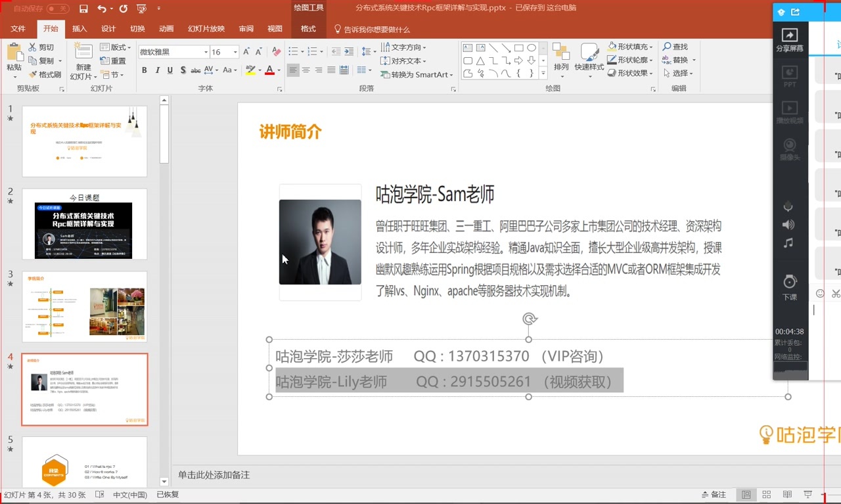Click Find (查找) button
Image resolution: width=841 pixels, height=504 pixels.
[x=675, y=47]
